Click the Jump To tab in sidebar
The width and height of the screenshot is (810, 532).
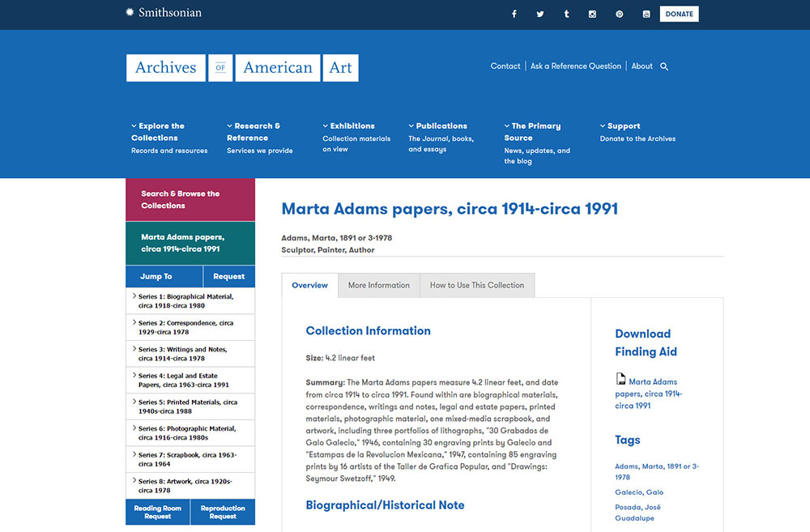click(x=164, y=276)
